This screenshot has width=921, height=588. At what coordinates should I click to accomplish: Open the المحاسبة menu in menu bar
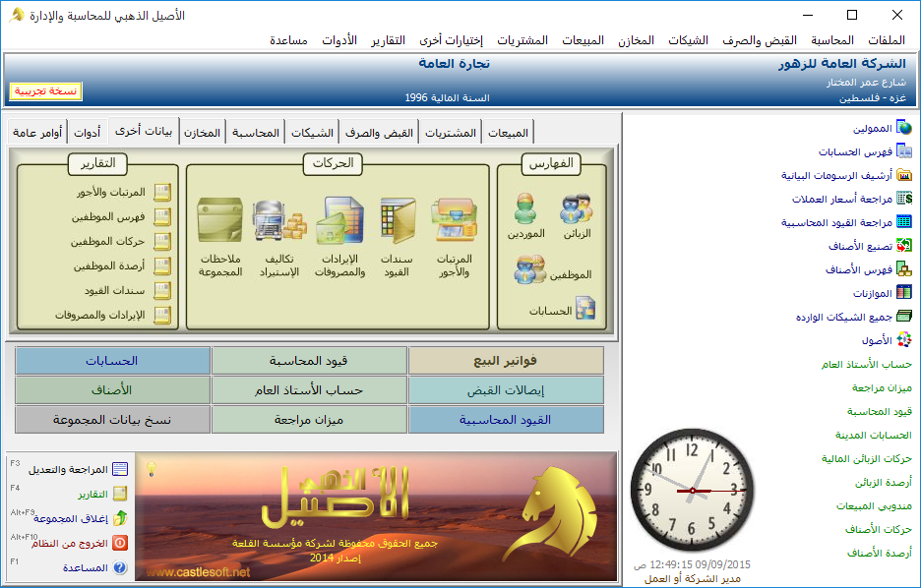point(832,40)
